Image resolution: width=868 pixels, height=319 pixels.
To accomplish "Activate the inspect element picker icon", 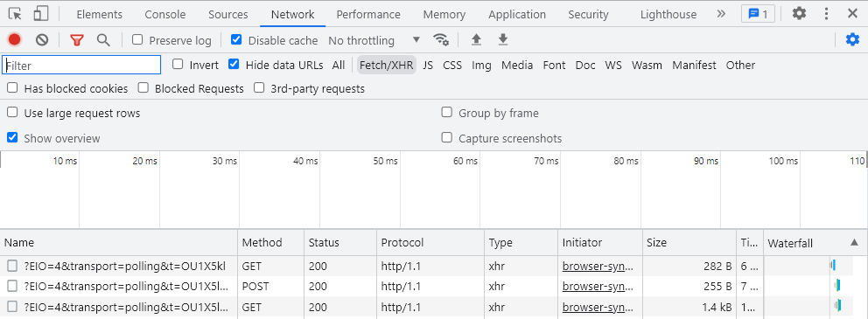I will [15, 14].
